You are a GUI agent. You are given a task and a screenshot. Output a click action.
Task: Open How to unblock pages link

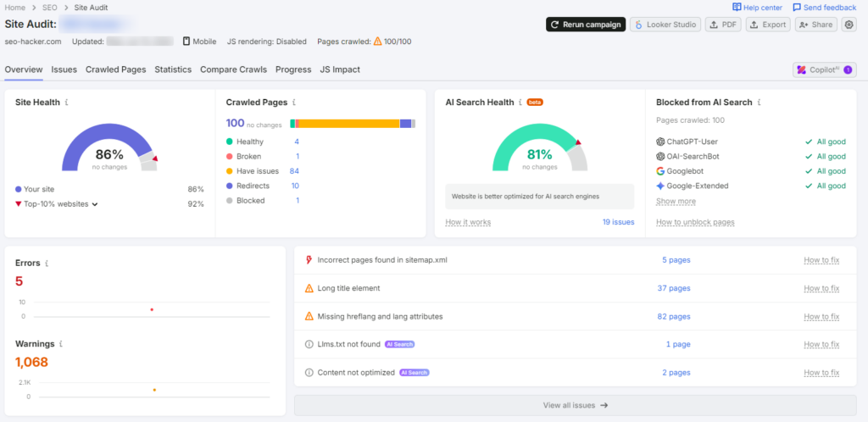[695, 222]
